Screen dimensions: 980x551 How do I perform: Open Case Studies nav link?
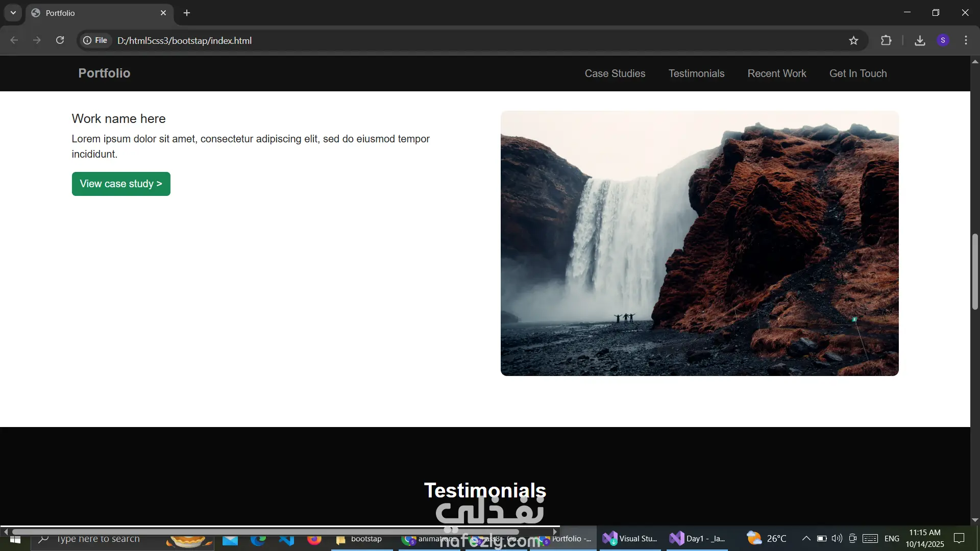[615, 73]
